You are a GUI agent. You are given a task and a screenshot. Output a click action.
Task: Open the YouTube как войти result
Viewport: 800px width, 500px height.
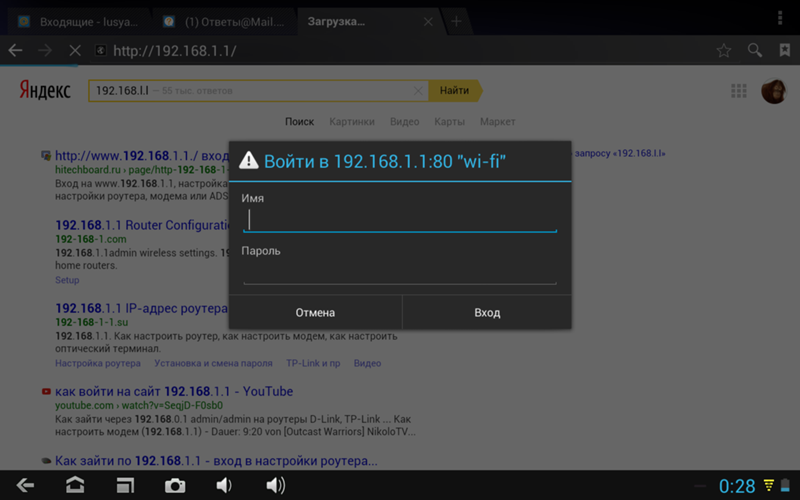[x=174, y=391]
